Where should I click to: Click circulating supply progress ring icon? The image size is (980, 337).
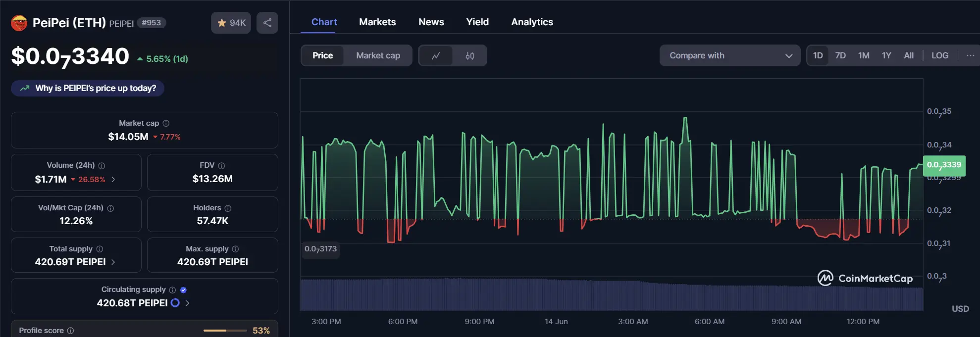[175, 302]
